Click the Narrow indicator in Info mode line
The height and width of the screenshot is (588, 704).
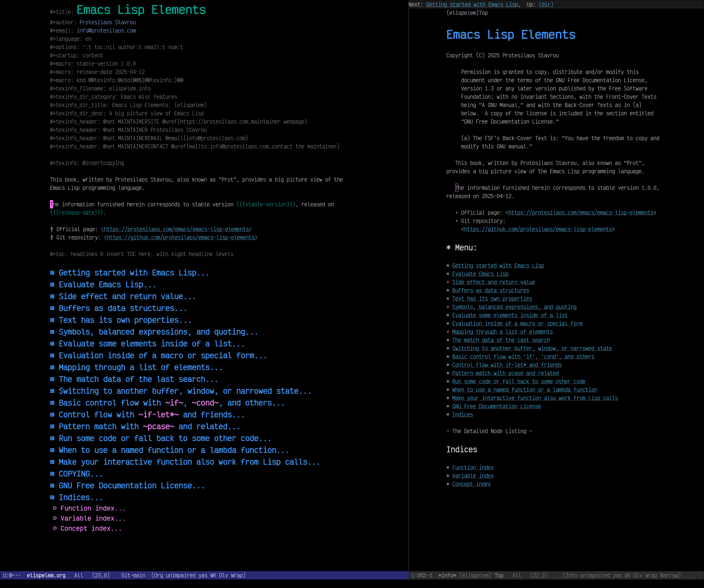click(669, 575)
